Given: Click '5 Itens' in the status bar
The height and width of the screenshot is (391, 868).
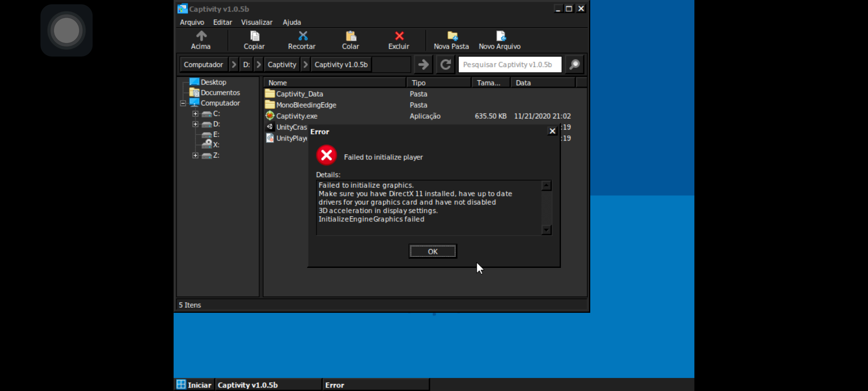Looking at the screenshot, I should pyautogui.click(x=190, y=305).
